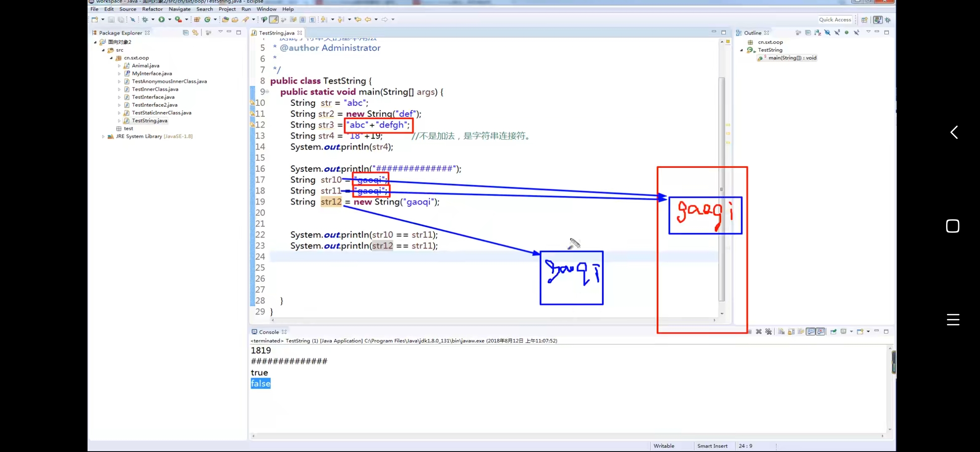Screen dimensions: 980x452
Task: Click the Debug bug icon in toolbar
Action: pyautogui.click(x=145, y=19)
